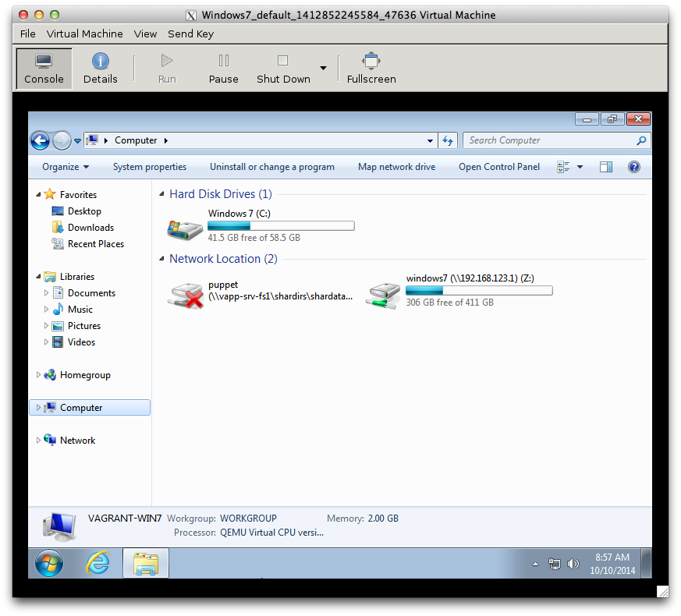Open the recent pages history dropdown
The height and width of the screenshot is (616, 681).
tap(77, 141)
